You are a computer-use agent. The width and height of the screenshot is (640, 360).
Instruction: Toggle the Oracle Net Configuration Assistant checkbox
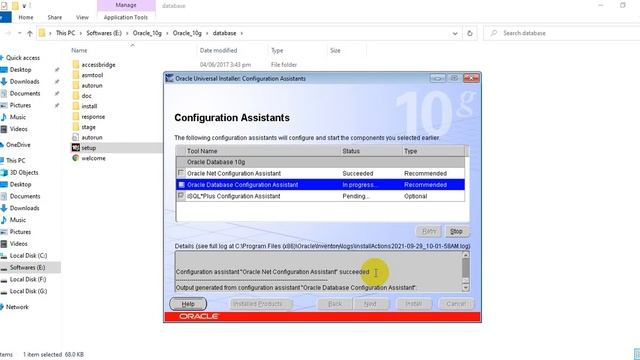(x=181, y=173)
